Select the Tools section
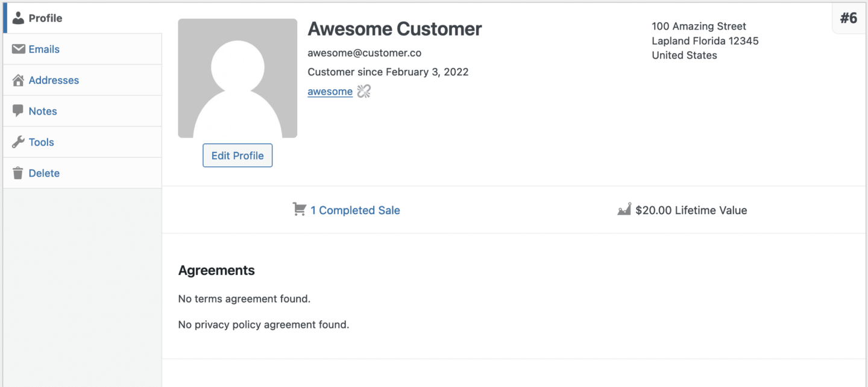Image resolution: width=868 pixels, height=387 pixels. point(40,142)
